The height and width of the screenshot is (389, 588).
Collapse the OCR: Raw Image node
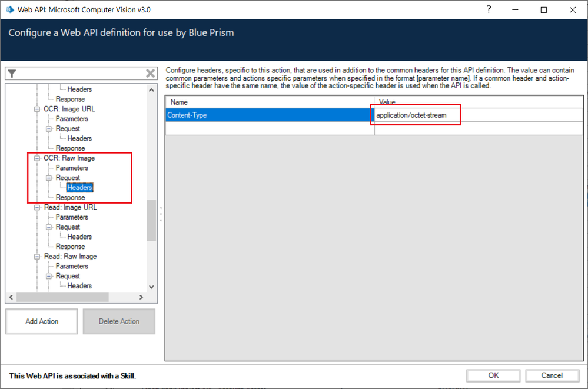36,158
